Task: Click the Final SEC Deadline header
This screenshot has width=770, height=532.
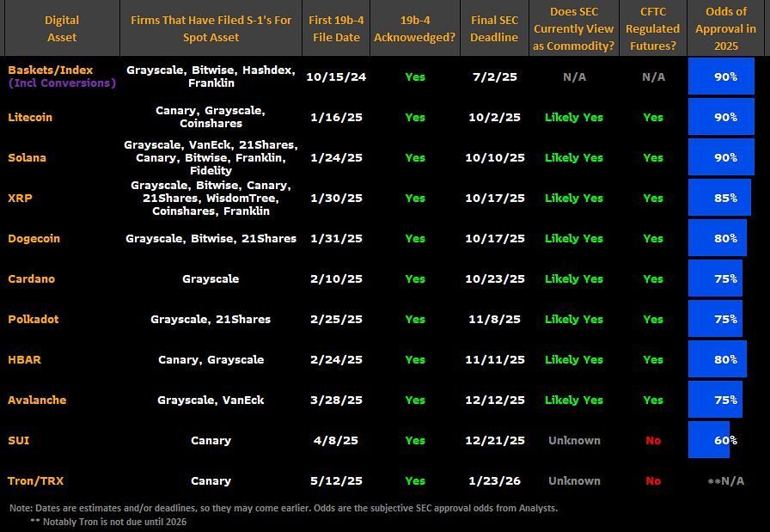Action: (x=494, y=28)
